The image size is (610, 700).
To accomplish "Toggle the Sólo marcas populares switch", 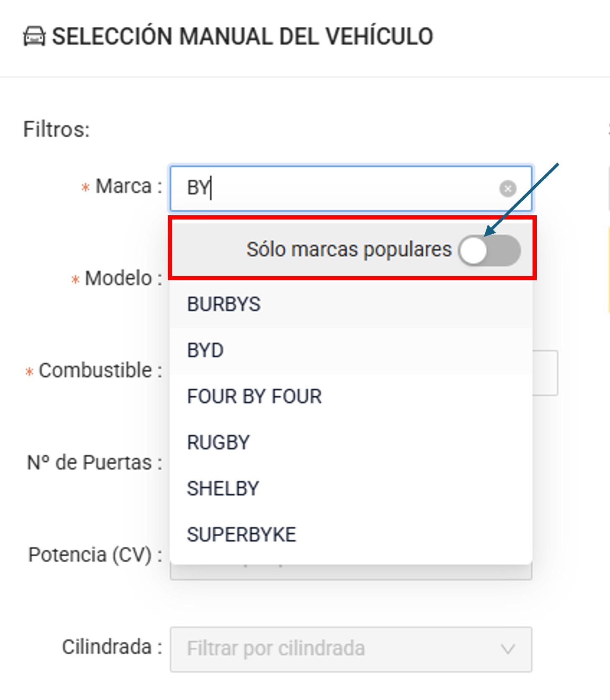I will (489, 251).
